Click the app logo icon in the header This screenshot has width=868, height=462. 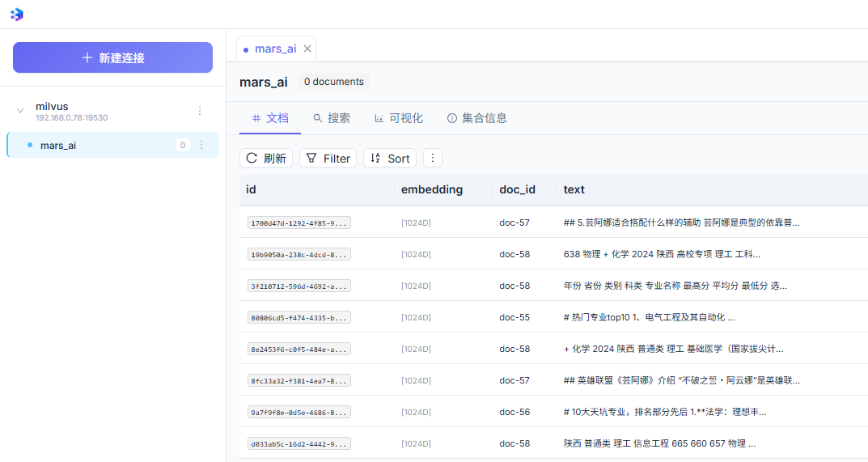17,15
